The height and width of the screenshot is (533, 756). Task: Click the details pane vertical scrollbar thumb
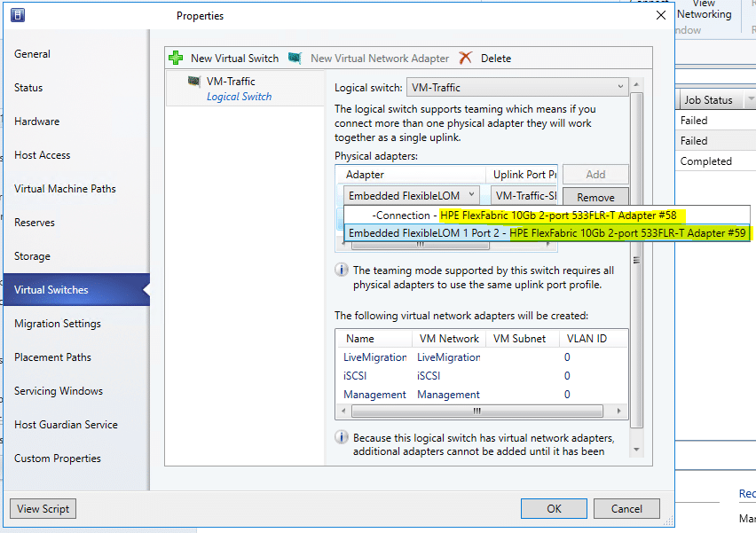click(636, 260)
